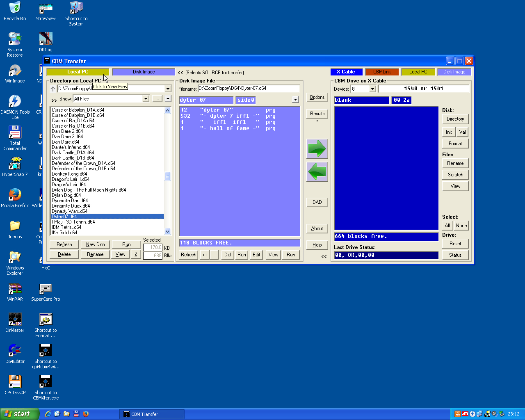Screen dimensions: 525x420
Task: Click the file list scrollbar thumb
Action: [x=167, y=176]
